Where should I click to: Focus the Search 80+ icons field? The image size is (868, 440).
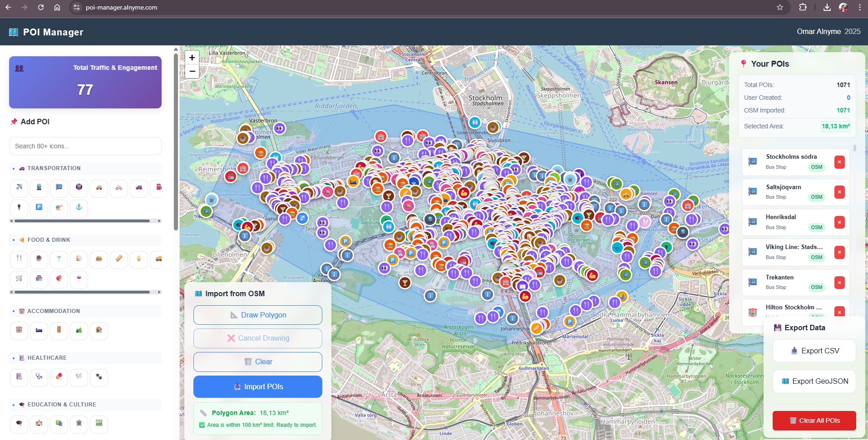pos(85,146)
